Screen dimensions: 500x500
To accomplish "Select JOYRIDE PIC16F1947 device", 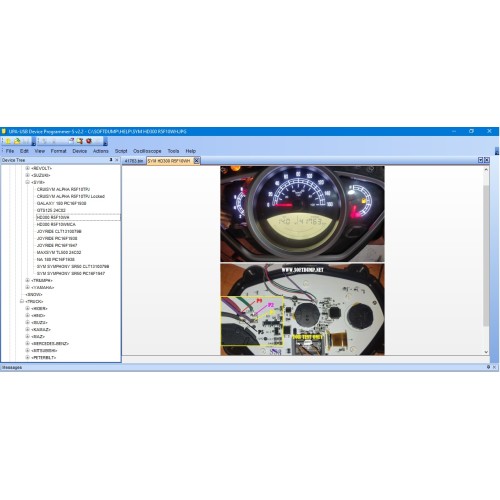I will coord(57,245).
